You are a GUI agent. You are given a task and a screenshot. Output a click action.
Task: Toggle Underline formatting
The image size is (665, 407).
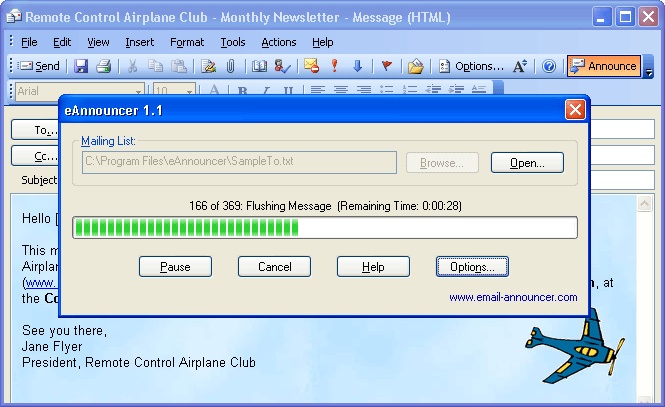point(288,90)
